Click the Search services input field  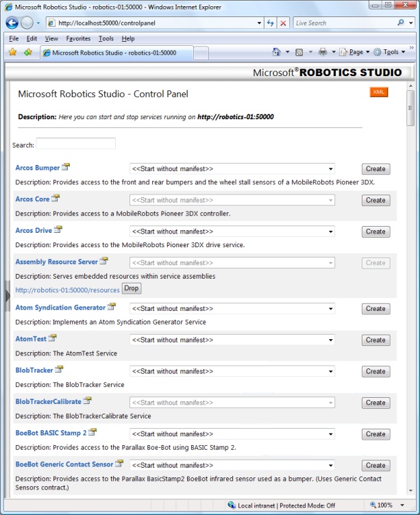click(x=75, y=144)
